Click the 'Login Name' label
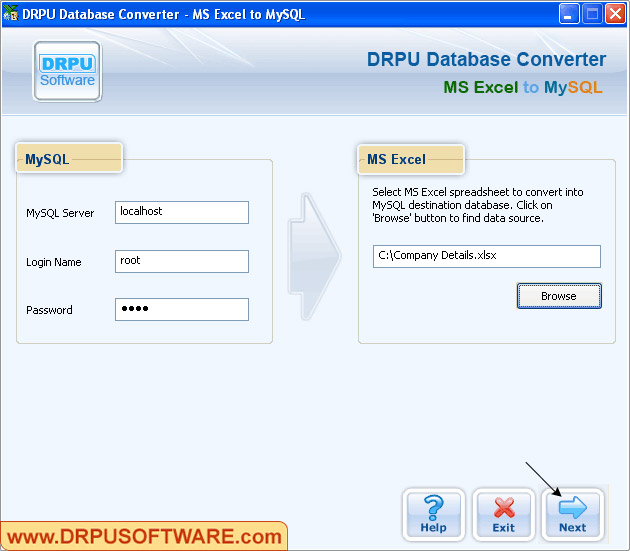This screenshot has height=551, width=630. (54, 262)
